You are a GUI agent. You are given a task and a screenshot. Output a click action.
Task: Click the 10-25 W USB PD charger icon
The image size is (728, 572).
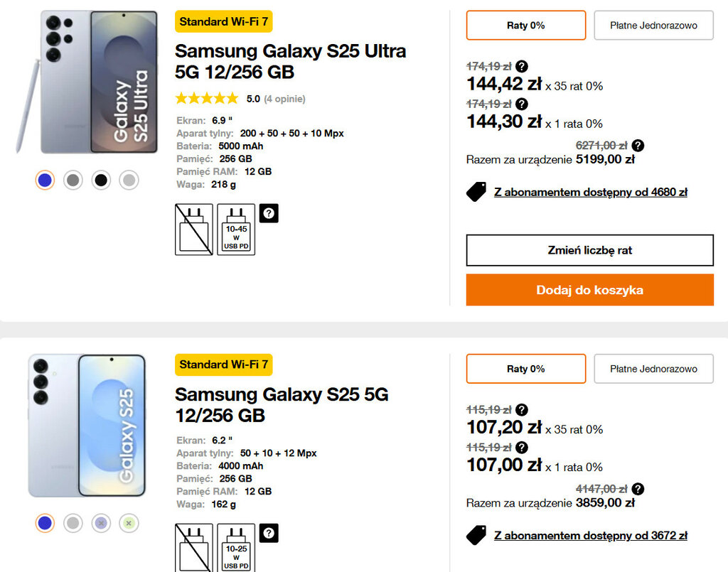click(x=236, y=547)
